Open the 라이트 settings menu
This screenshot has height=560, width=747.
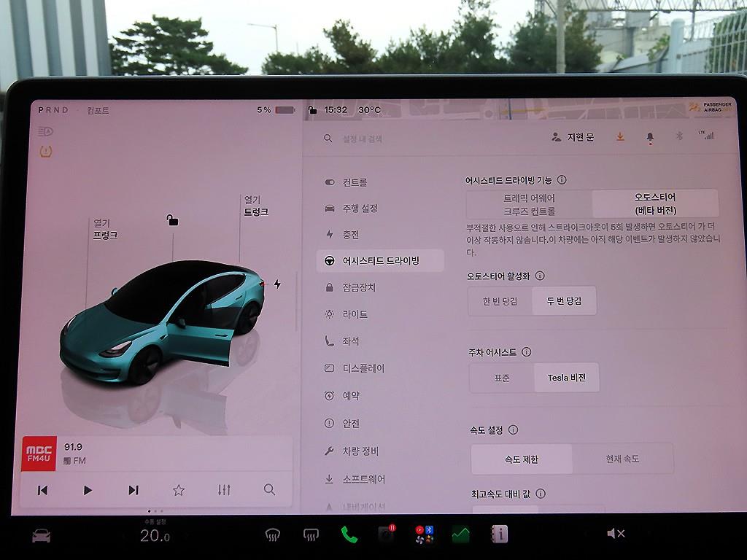coord(347,314)
